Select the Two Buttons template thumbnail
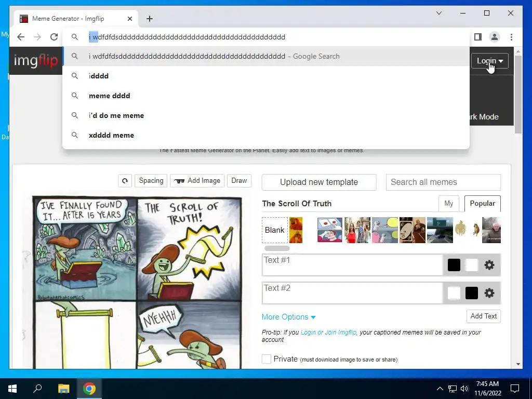The height and width of the screenshot is (399, 532). point(330,230)
